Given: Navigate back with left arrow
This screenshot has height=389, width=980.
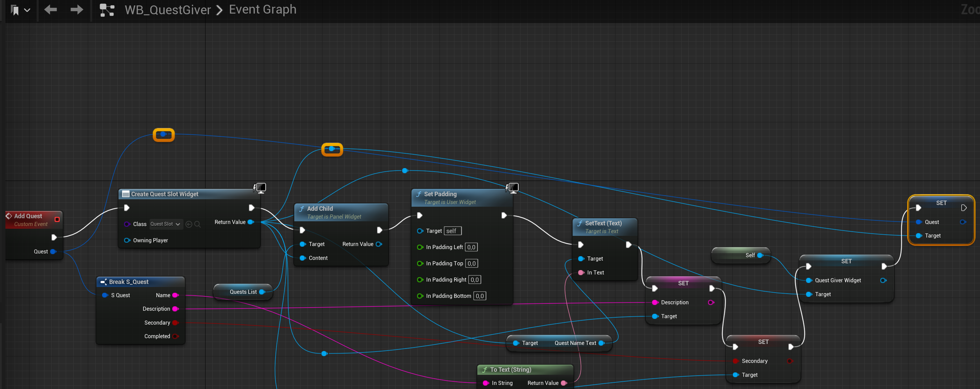Looking at the screenshot, I should (51, 9).
